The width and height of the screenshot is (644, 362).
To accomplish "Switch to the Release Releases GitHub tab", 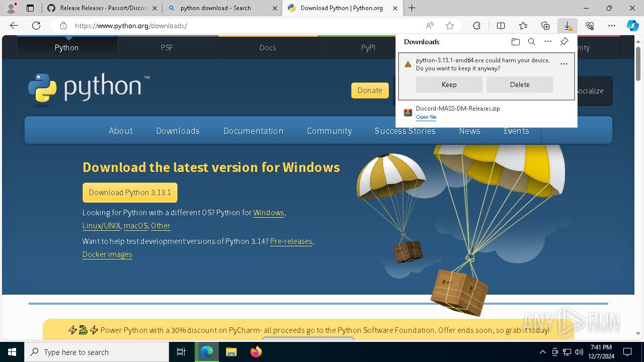I will tap(102, 8).
